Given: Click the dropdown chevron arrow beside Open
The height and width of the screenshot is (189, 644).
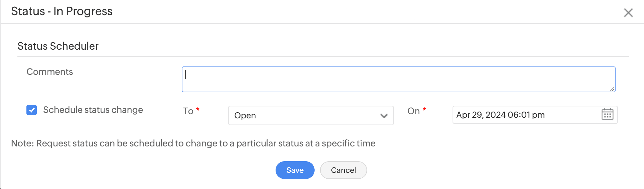Looking at the screenshot, I should tap(384, 116).
